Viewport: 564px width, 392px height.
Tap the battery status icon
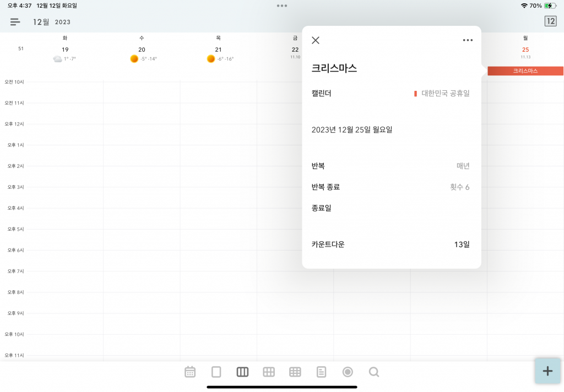[550, 6]
